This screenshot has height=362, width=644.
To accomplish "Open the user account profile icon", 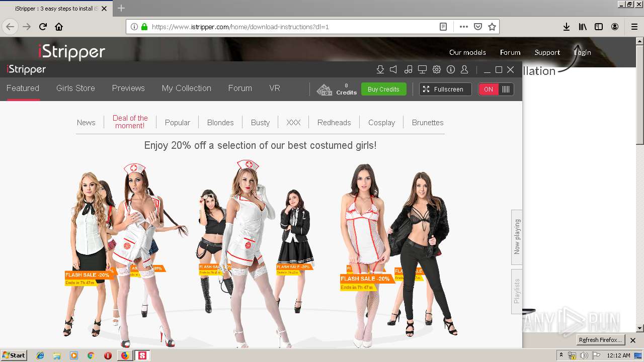I will coord(465,70).
